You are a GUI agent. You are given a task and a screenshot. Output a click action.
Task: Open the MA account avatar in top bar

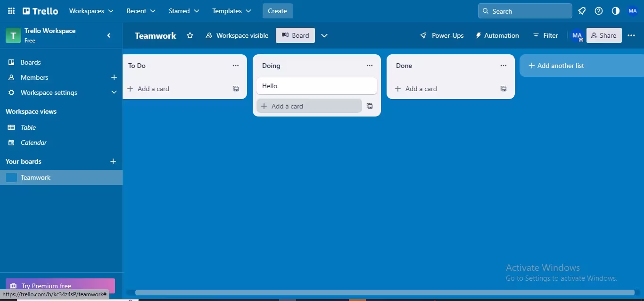pyautogui.click(x=633, y=11)
